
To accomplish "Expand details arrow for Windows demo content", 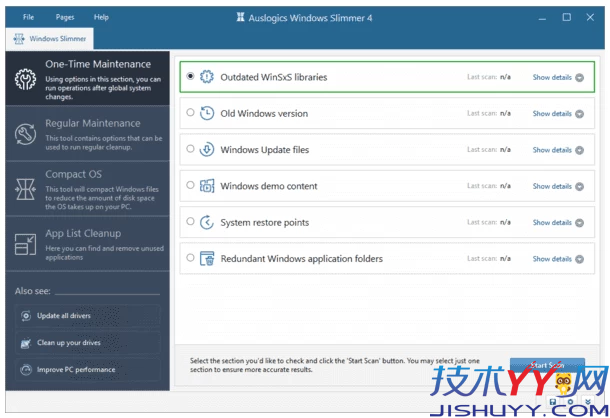I will click(x=580, y=186).
